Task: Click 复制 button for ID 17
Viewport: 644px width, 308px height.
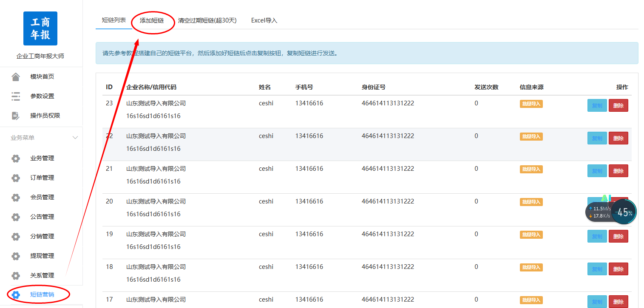Action: [x=597, y=302]
